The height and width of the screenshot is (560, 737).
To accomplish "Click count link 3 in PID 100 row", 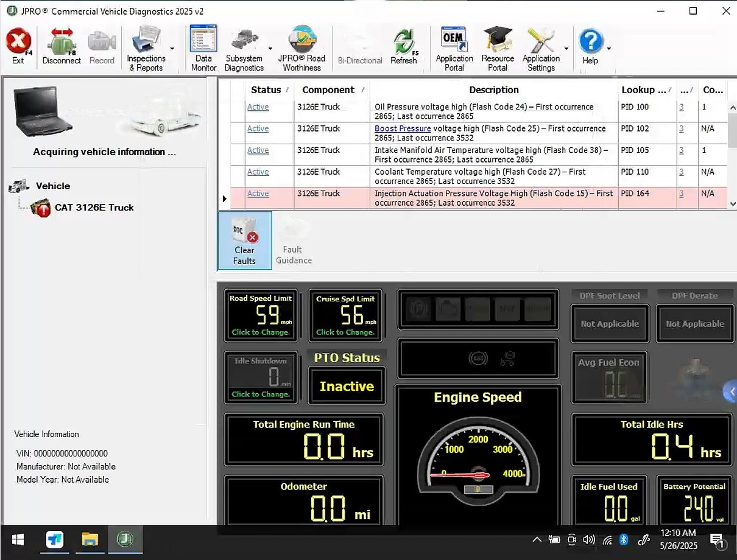I will pyautogui.click(x=682, y=107).
